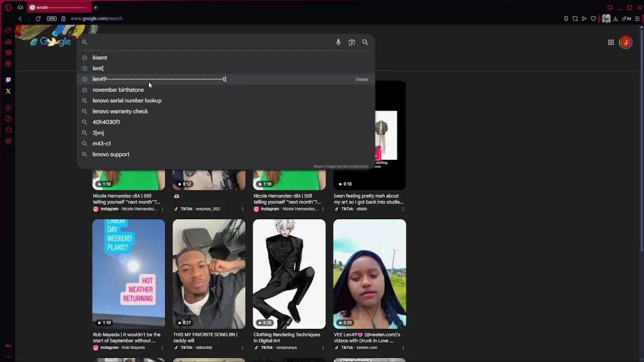
Task: Open X (Twitter) in sidebar
Action: tap(8, 91)
